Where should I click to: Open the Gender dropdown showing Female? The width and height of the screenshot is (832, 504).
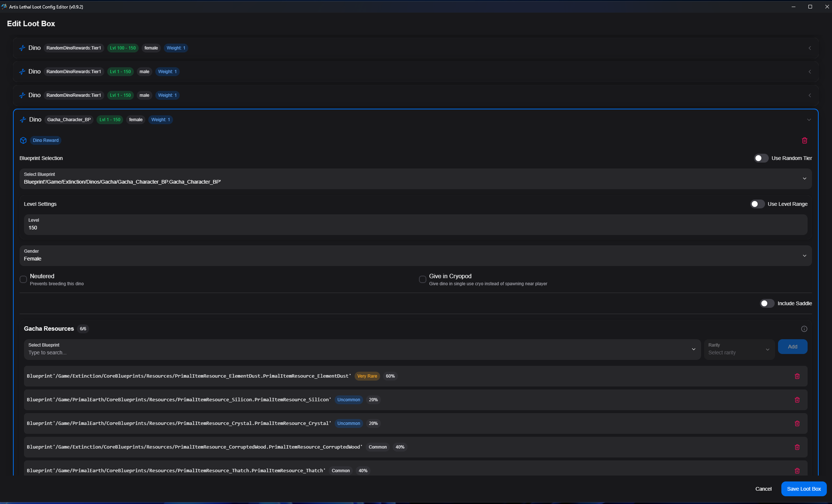click(416, 256)
